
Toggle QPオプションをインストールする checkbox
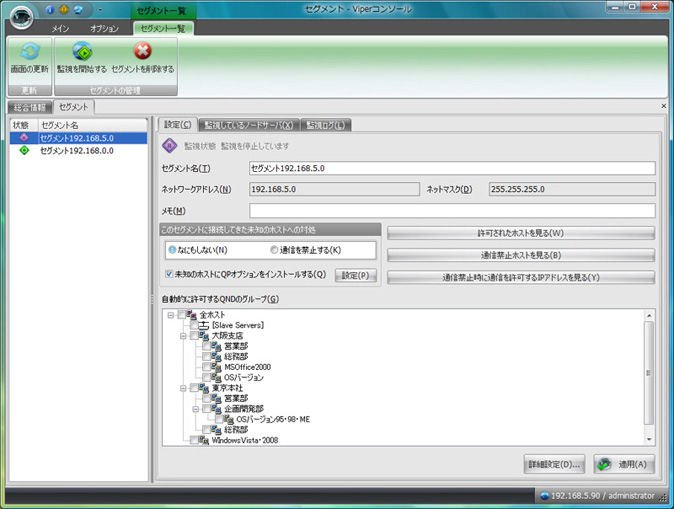(169, 274)
